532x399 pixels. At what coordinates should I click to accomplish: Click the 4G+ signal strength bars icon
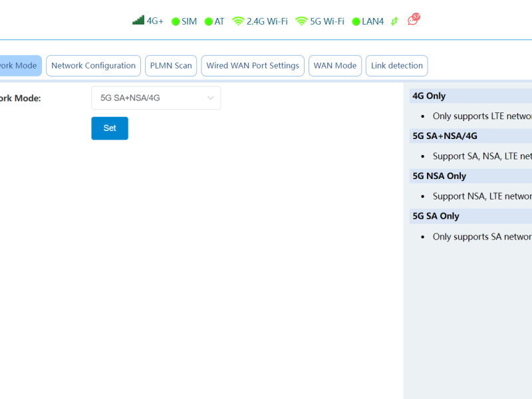[x=138, y=21]
